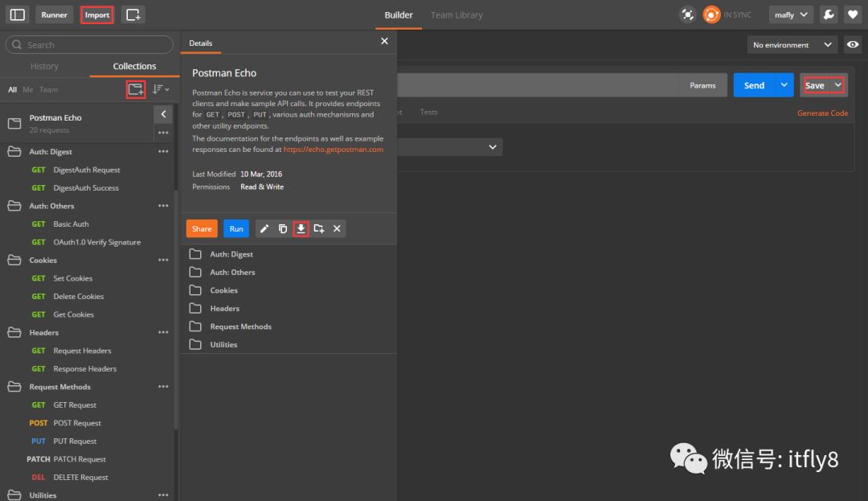Click the orange Share button

[x=202, y=228]
